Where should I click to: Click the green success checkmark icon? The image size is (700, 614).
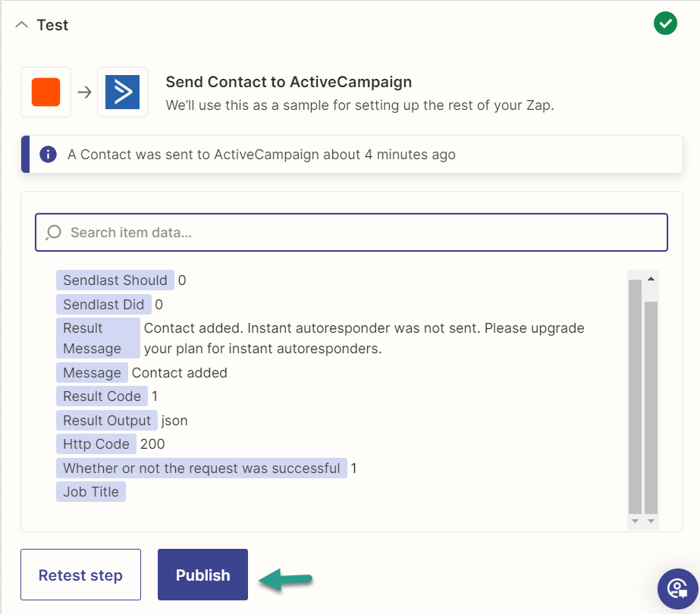click(x=665, y=23)
